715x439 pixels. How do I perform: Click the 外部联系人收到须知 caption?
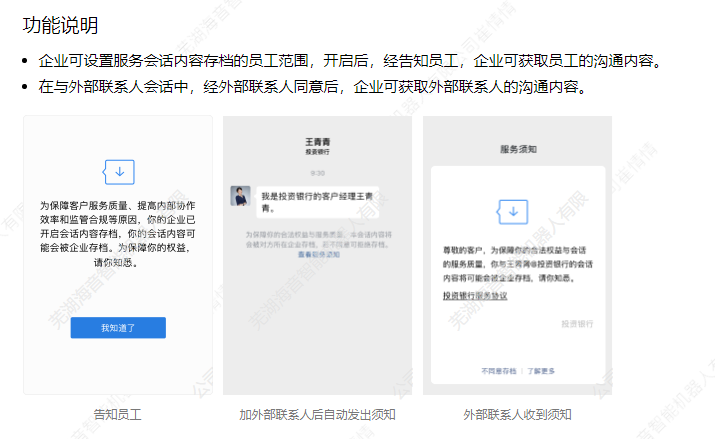(517, 414)
